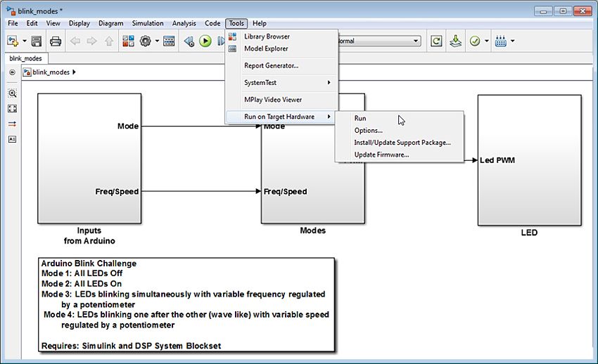
Task: Click the Refresh/Update diagram icon
Action: pyautogui.click(x=436, y=41)
